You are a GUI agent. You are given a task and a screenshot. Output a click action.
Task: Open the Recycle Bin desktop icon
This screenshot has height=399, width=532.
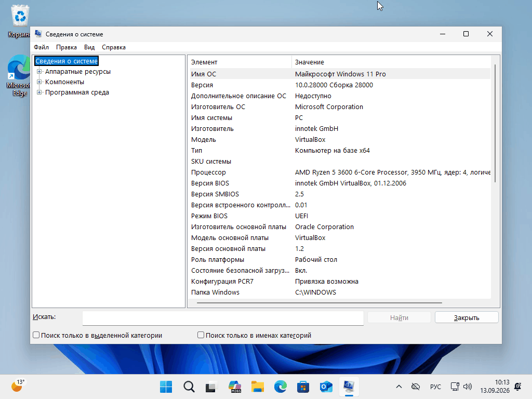19,21
